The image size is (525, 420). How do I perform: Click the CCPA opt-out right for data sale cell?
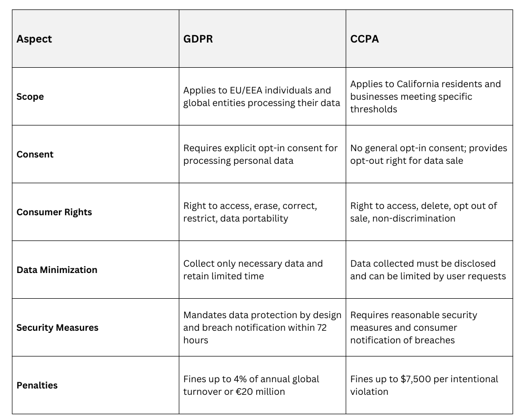tap(428, 154)
